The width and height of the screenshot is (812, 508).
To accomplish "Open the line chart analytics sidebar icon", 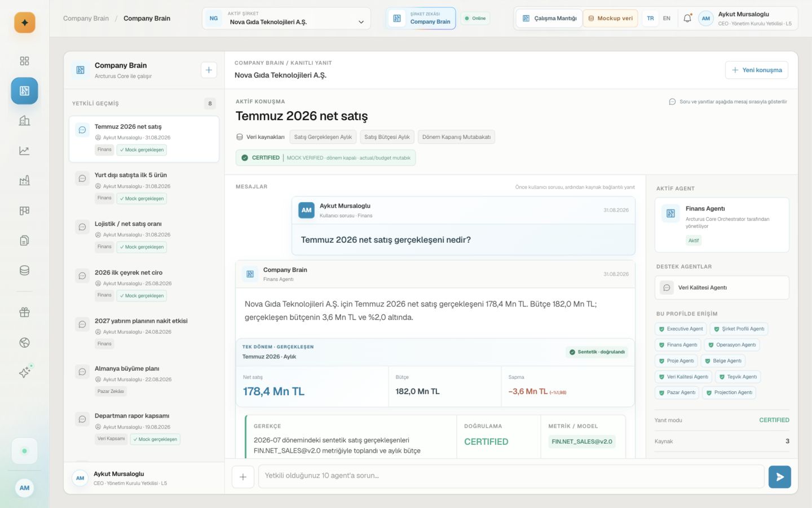I will click(x=24, y=151).
